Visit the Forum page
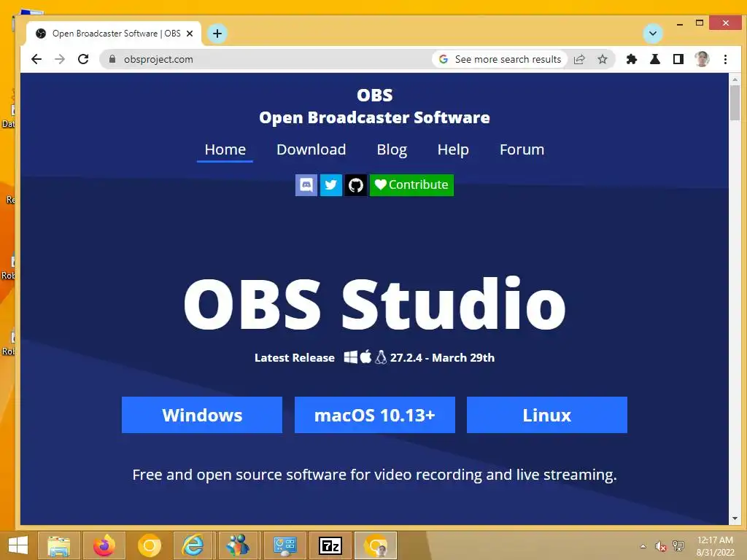The height and width of the screenshot is (560, 747). click(522, 149)
